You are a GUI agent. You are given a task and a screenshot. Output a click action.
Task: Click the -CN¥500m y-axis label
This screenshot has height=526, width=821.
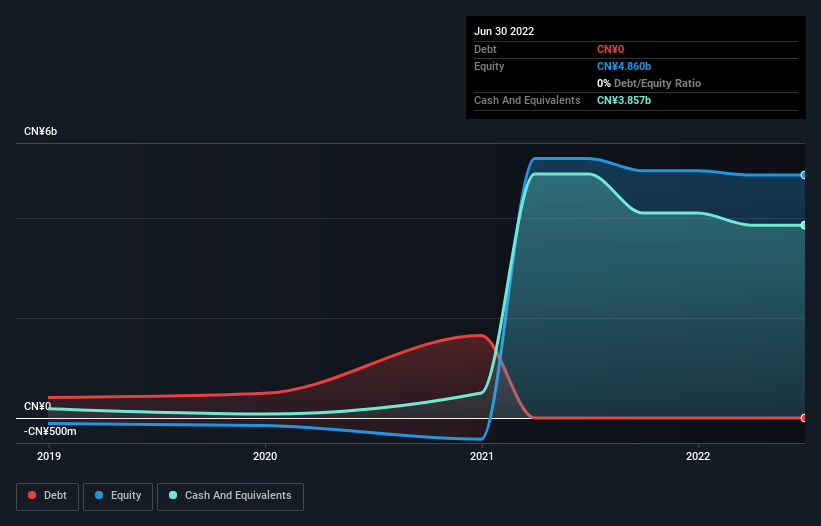click(50, 431)
